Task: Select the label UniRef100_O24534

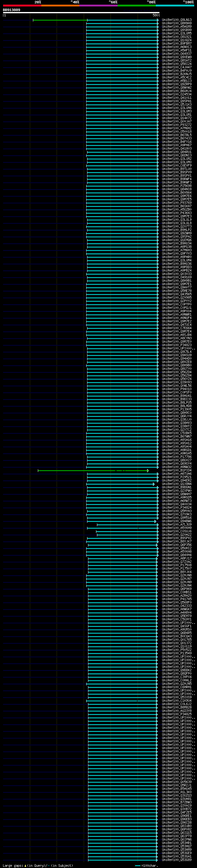Action: click(x=176, y=94)
